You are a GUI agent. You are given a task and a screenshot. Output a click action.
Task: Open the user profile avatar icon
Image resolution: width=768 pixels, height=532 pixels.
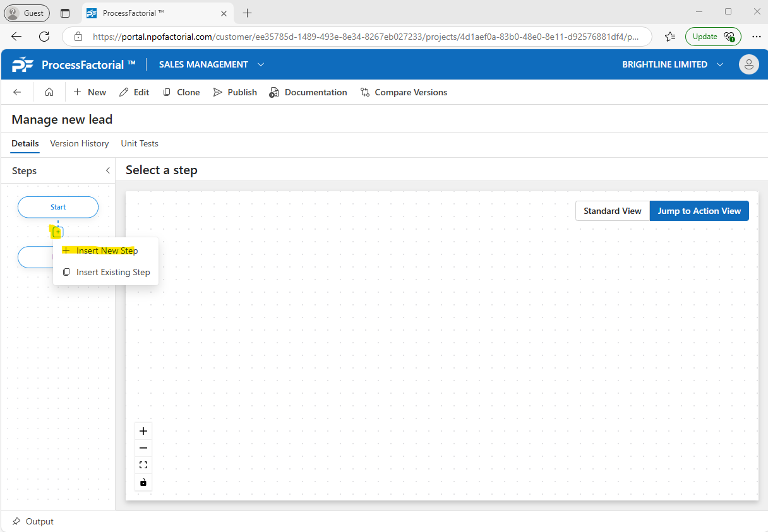(748, 64)
